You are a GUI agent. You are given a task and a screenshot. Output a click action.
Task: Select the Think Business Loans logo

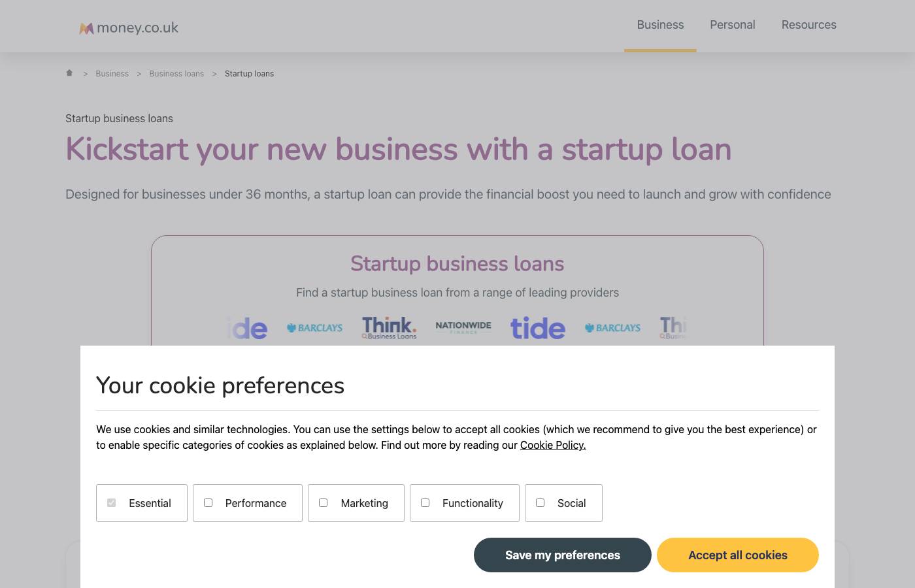coord(389,327)
